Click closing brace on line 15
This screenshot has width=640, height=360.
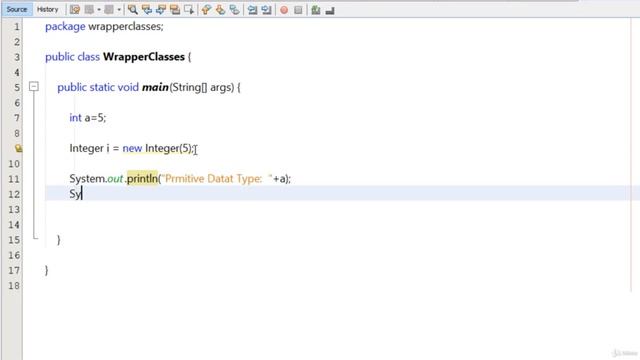[59, 240]
